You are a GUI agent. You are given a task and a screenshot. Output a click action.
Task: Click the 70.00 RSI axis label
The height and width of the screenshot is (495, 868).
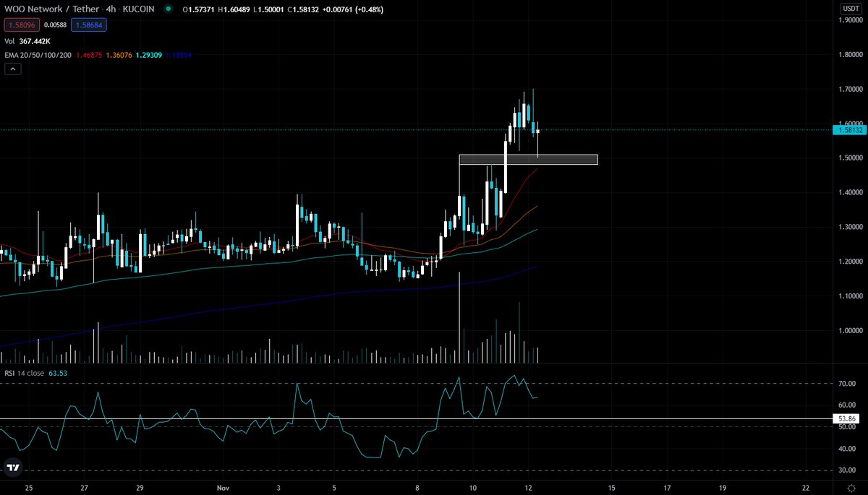[x=846, y=384]
